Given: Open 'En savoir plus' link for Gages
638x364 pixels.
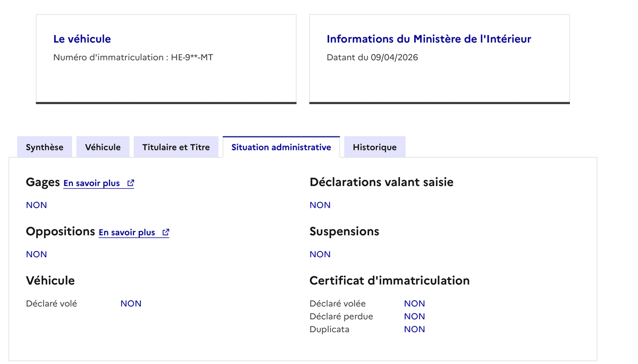Looking at the screenshot, I should 92,183.
